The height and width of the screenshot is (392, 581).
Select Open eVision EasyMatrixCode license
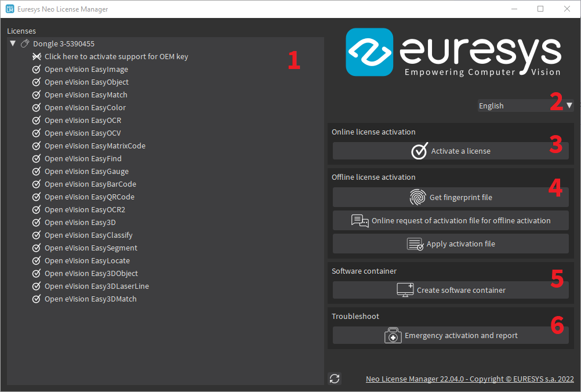click(95, 146)
